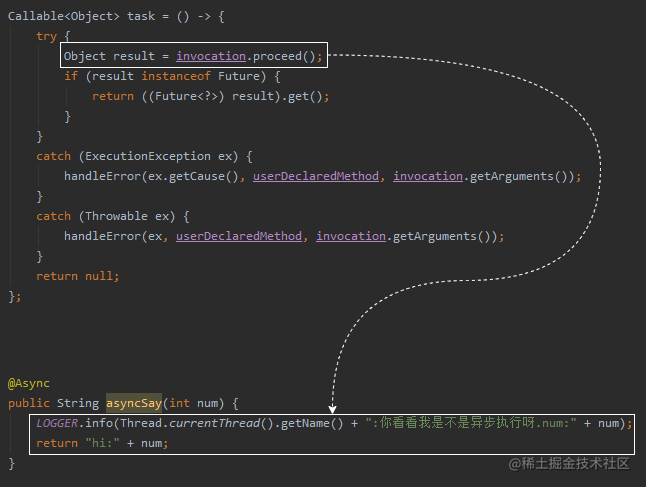
Task: Click 'invocation' in ExecutionException handleError line
Action: coord(428,176)
